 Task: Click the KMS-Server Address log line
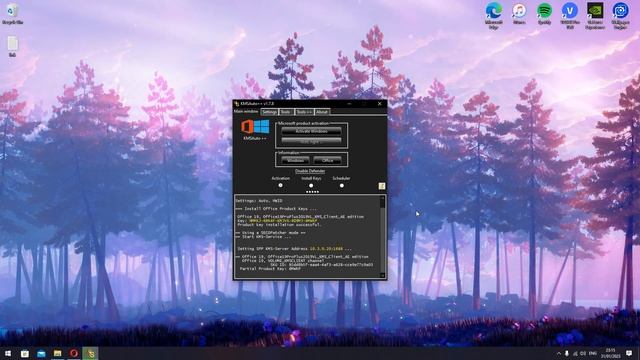(x=294, y=249)
